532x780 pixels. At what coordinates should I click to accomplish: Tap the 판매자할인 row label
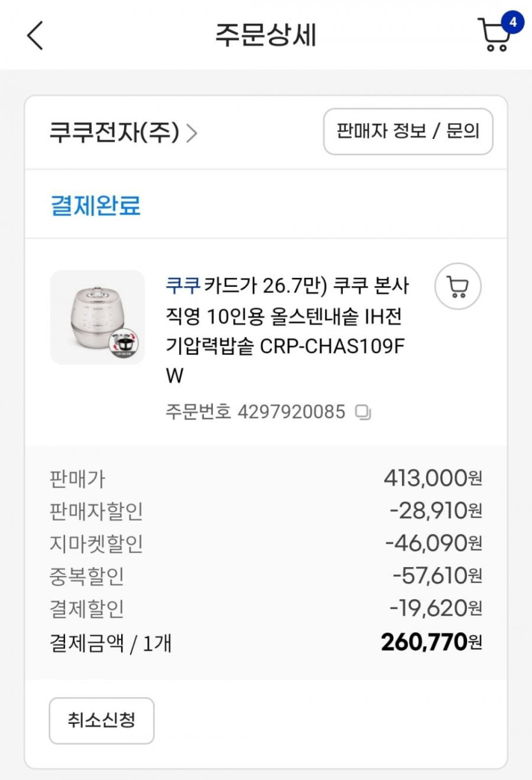(96, 511)
